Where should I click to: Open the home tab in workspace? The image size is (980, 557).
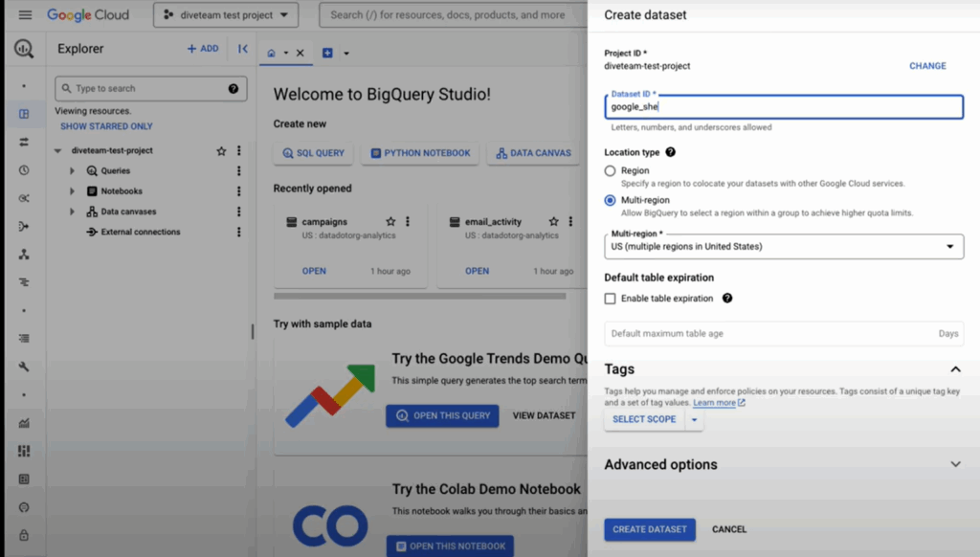pos(272,53)
